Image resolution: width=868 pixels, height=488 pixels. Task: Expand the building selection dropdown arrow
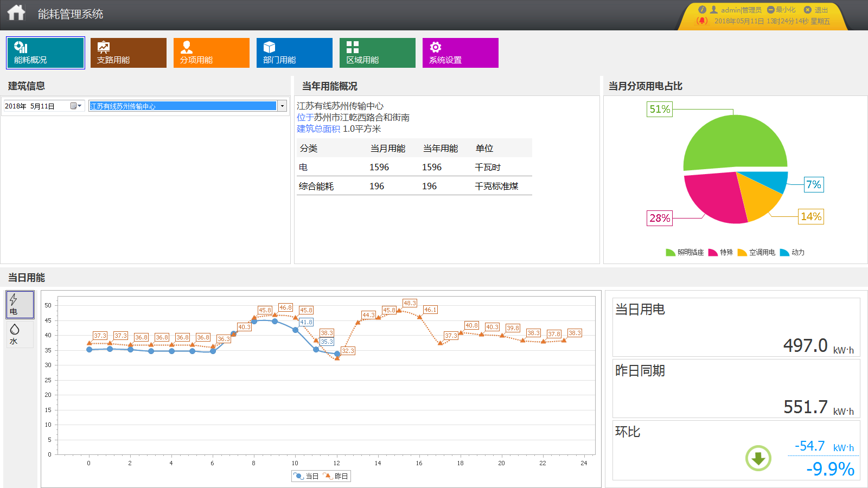pyautogui.click(x=282, y=106)
